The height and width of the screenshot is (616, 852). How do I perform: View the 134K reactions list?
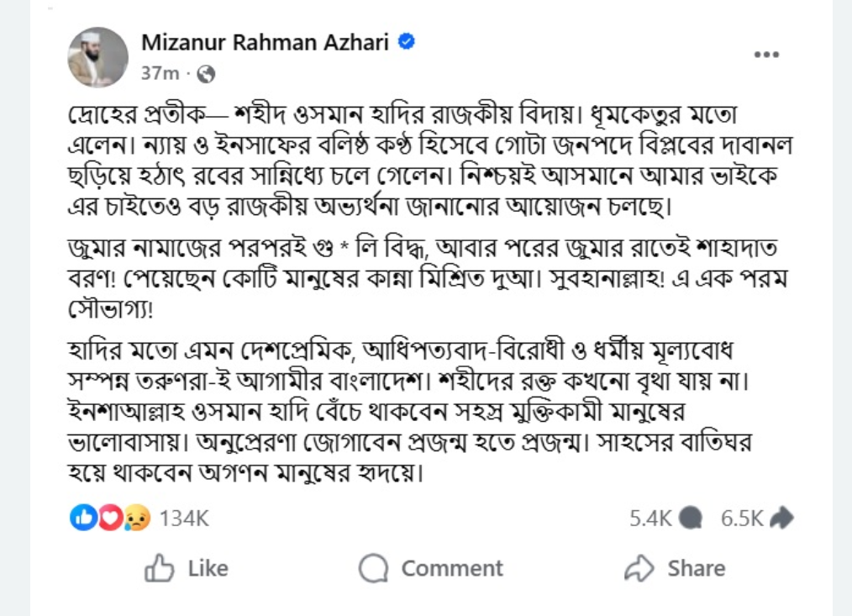pos(183,519)
